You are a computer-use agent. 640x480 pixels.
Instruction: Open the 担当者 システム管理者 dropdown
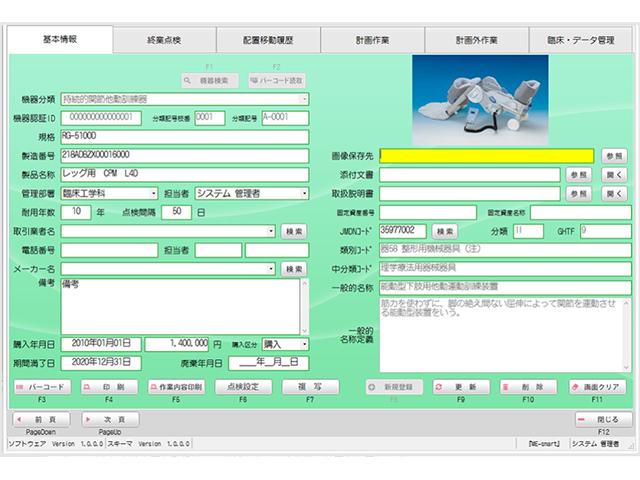point(304,193)
